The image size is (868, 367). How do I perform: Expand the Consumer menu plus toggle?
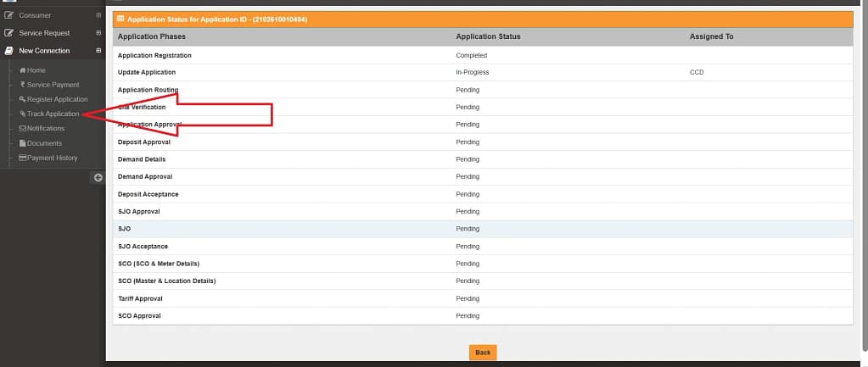click(x=98, y=15)
